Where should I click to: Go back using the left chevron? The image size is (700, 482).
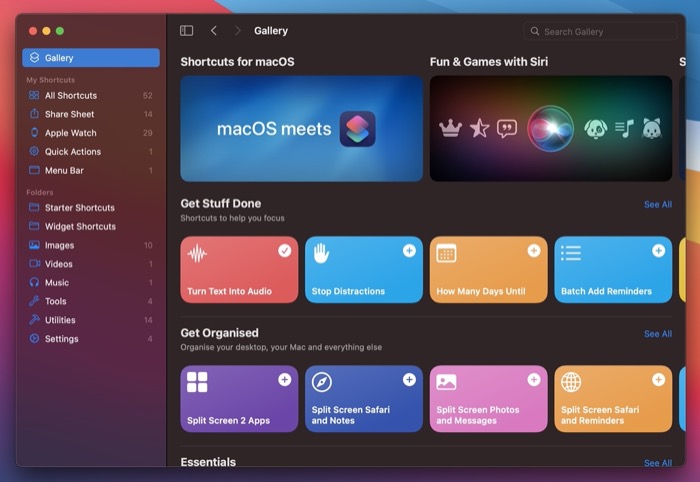tap(214, 31)
